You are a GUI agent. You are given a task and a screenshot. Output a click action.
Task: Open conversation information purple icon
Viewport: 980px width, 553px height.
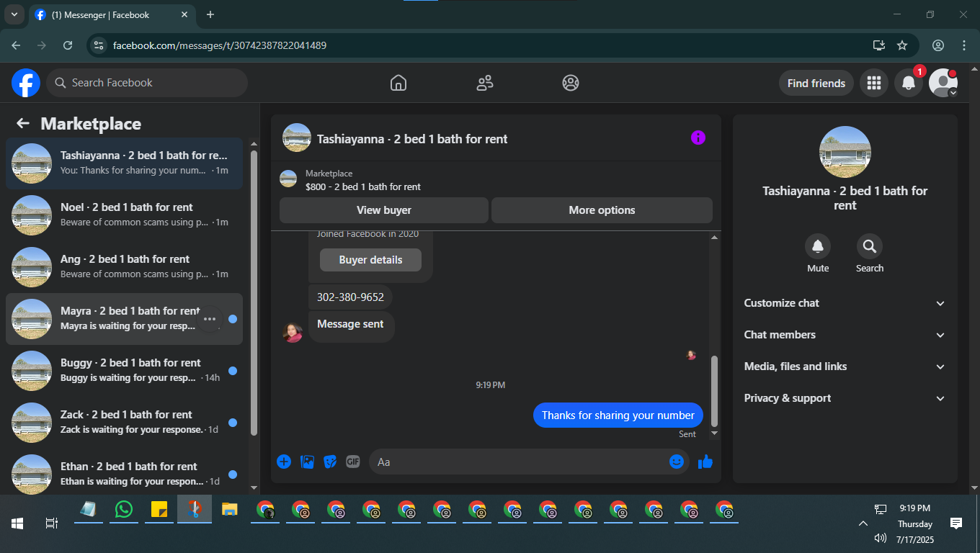point(698,138)
